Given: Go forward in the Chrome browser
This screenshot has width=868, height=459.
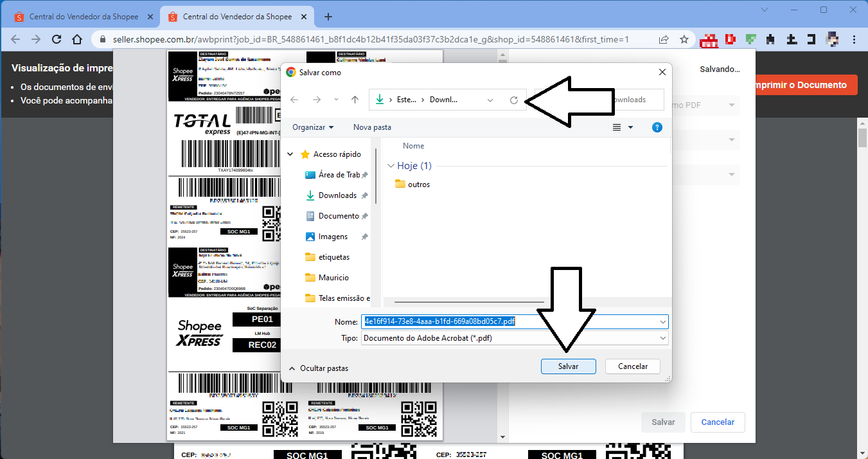Looking at the screenshot, I should click(x=36, y=39).
